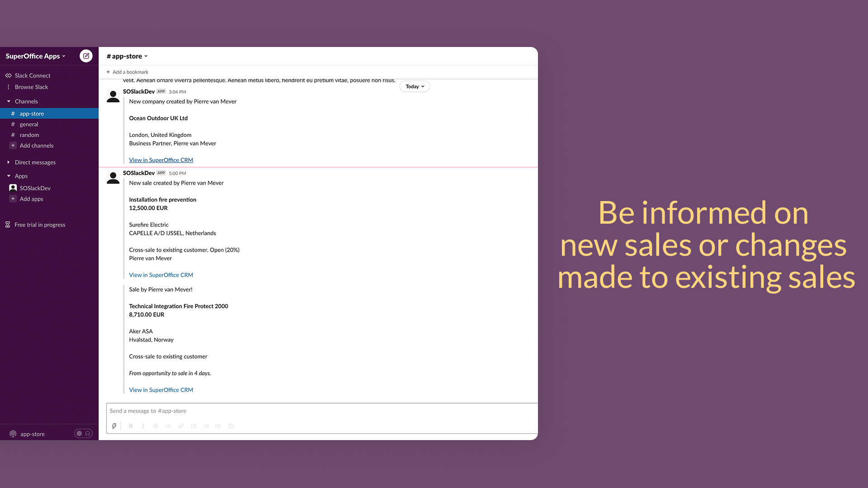This screenshot has width=868, height=488.
Task: Expand the #app-store channel dropdown
Action: 146,56
